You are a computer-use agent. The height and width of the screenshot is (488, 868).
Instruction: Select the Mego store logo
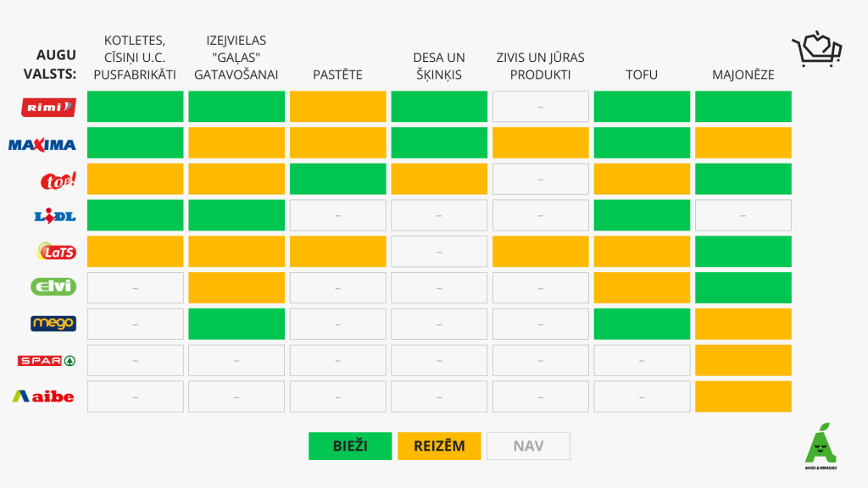tap(53, 324)
